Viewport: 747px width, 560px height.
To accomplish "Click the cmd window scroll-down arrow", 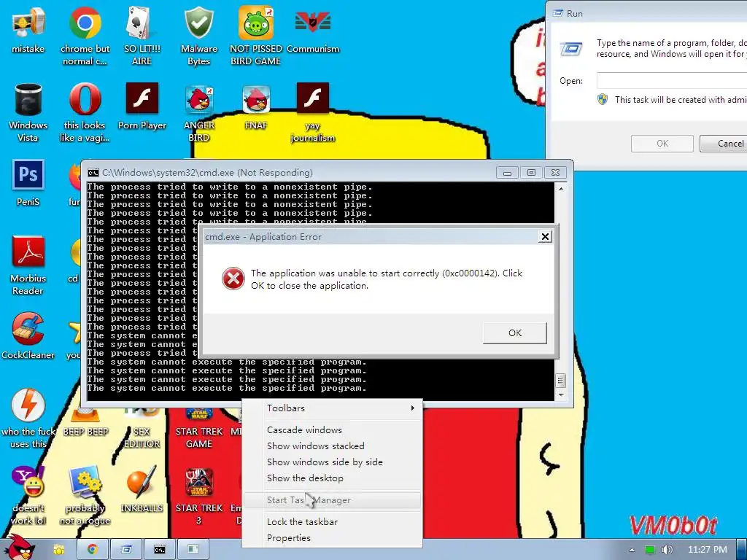I will point(561,394).
